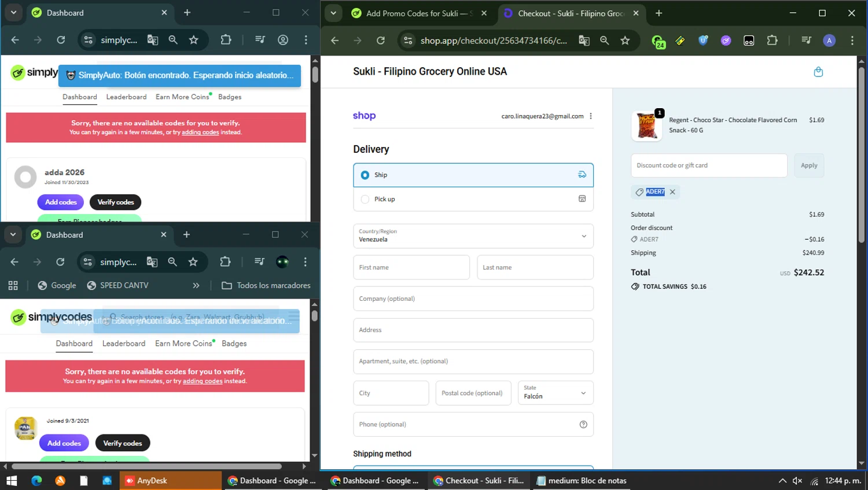The width and height of the screenshot is (868, 490).
Task: Switch to Add Promo Codes for Sukli tab
Action: click(419, 13)
